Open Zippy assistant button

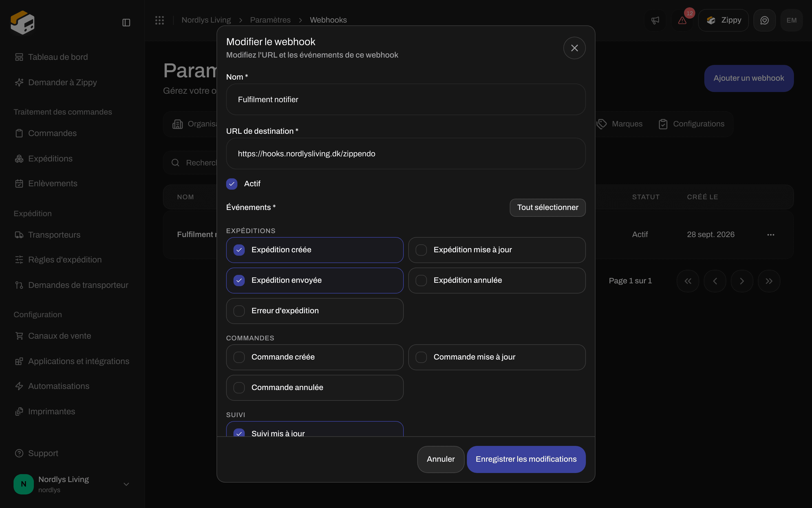click(723, 21)
